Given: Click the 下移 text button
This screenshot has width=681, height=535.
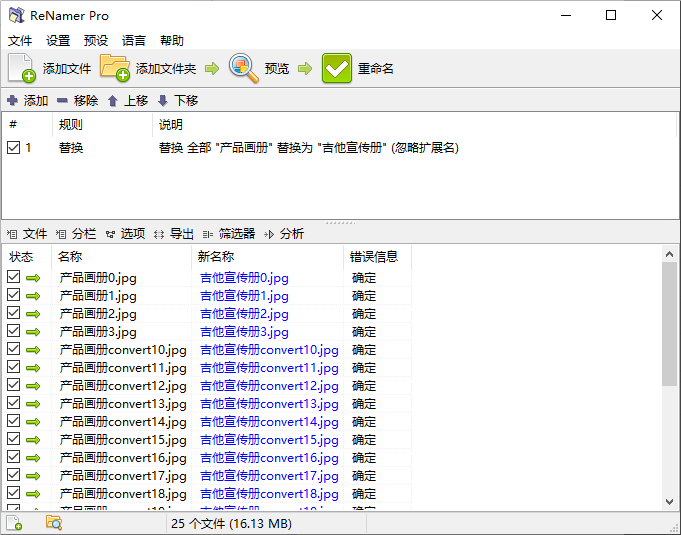Looking at the screenshot, I should 186,101.
